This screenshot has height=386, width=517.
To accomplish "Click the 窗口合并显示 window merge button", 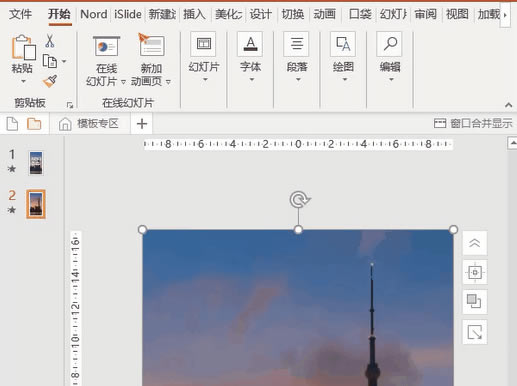I will point(473,123).
